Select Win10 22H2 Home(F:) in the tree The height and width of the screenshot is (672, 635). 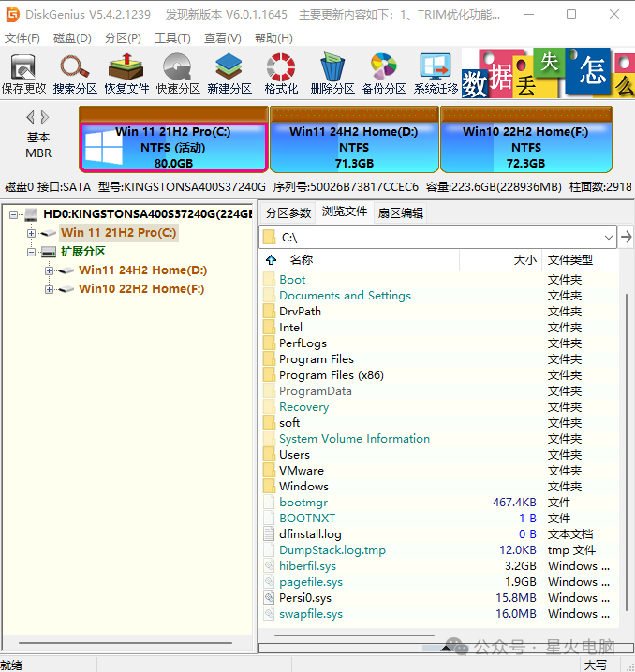141,289
